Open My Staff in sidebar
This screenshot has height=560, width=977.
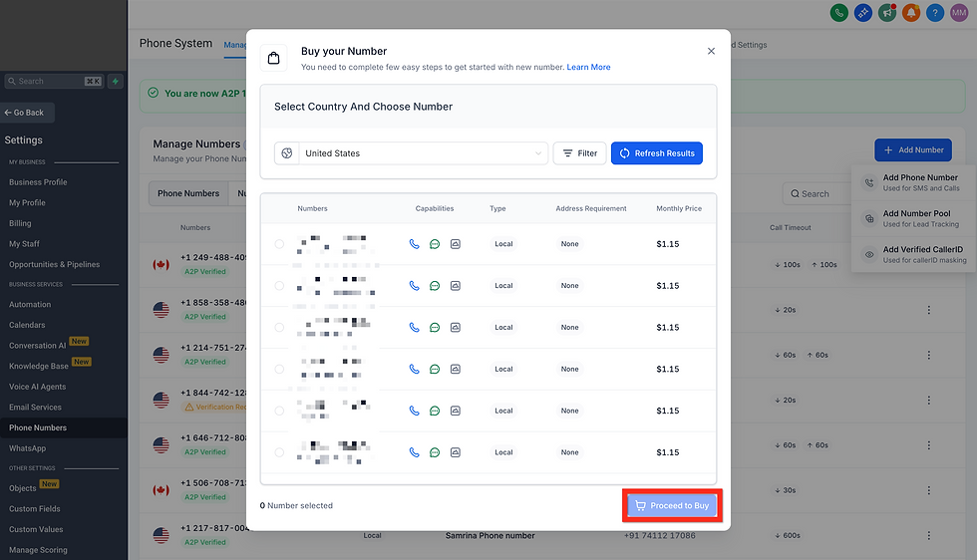[24, 243]
